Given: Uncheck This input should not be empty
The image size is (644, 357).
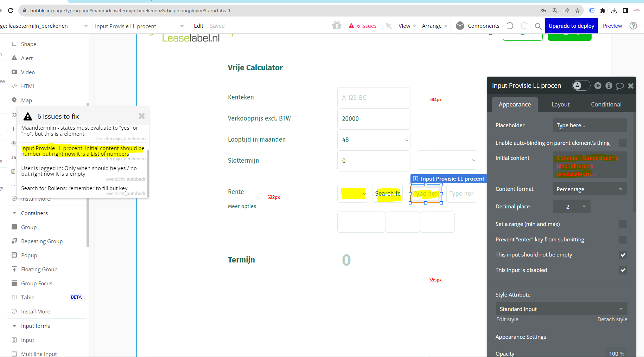Looking at the screenshot, I should [x=623, y=255].
